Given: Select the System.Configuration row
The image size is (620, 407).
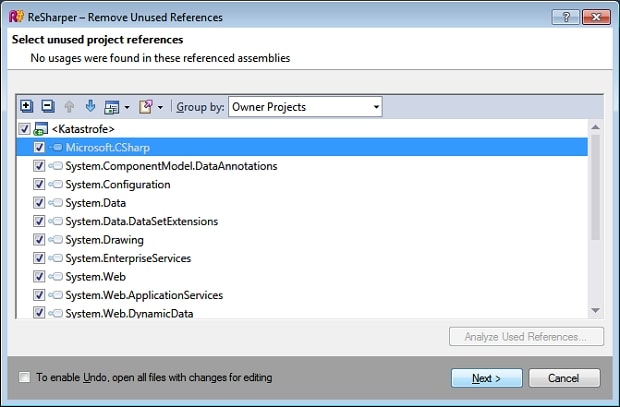Looking at the screenshot, I should click(302, 184).
